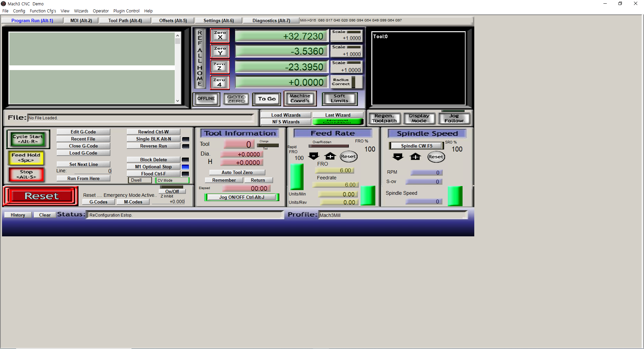644x349 pixels.
Task: Click the Zero Z axis button
Action: (220, 66)
